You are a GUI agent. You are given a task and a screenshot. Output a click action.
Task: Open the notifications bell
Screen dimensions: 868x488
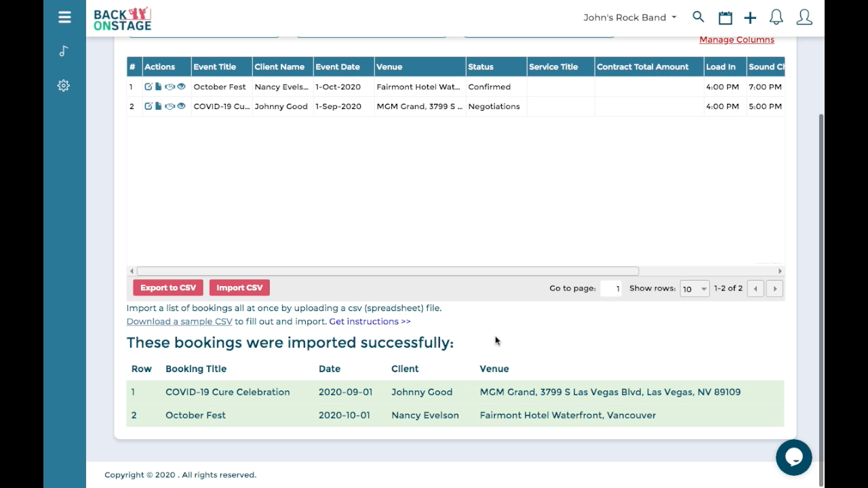[776, 17]
